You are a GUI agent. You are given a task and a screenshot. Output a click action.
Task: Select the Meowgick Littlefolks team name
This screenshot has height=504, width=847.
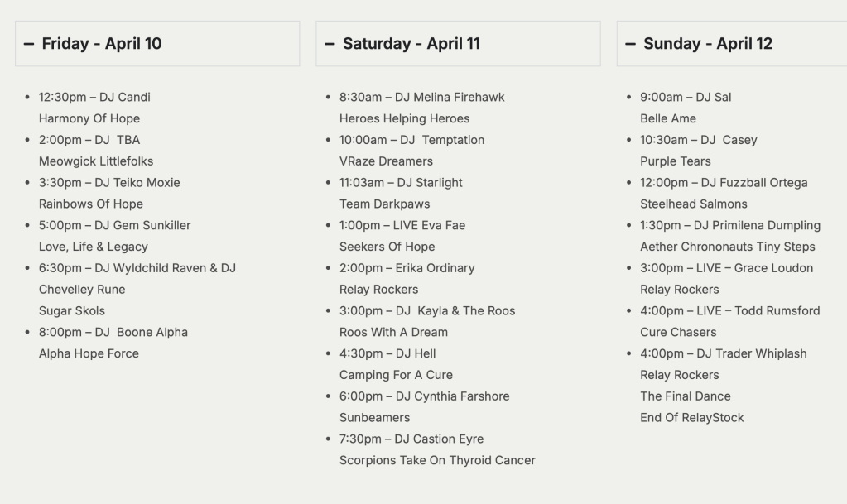point(96,161)
